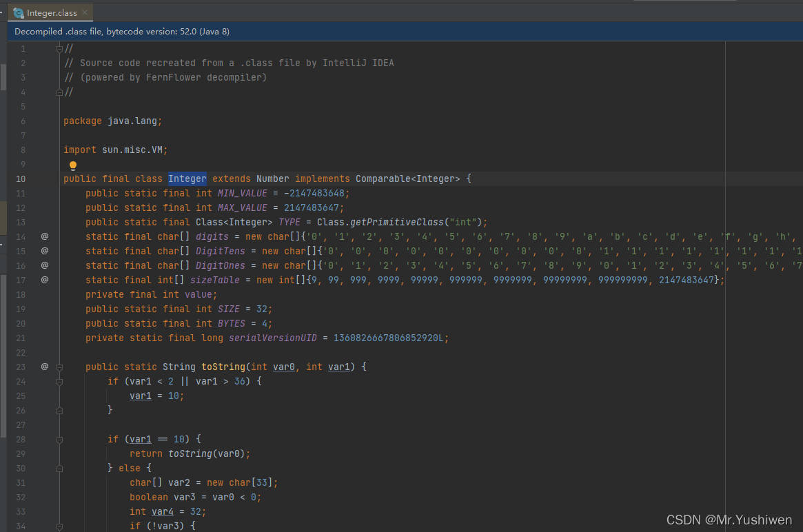Toggle the else fold marker at line 30

pyautogui.click(x=59, y=469)
